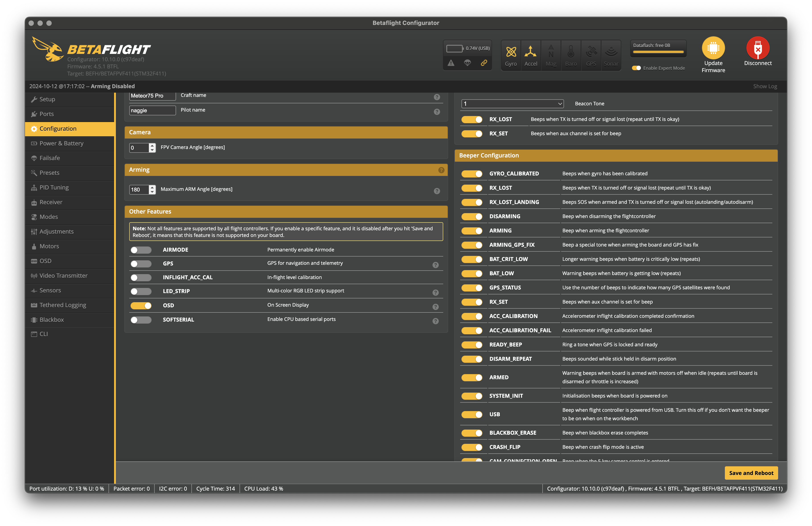Enable the AIRMODE feature toggle

click(141, 250)
